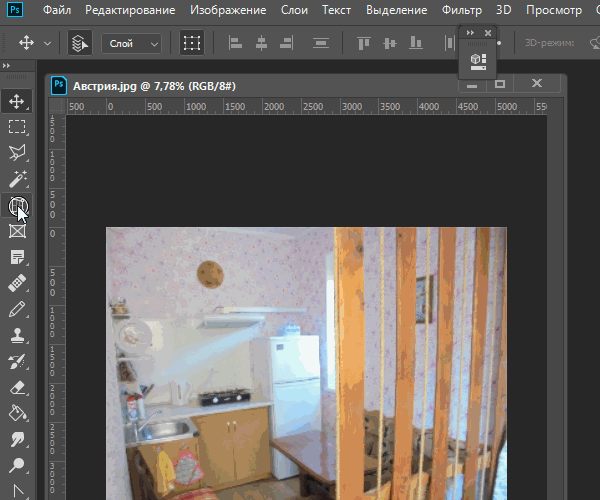
Task: Click the horizontal ruler at 2500
Action: coord(313,106)
